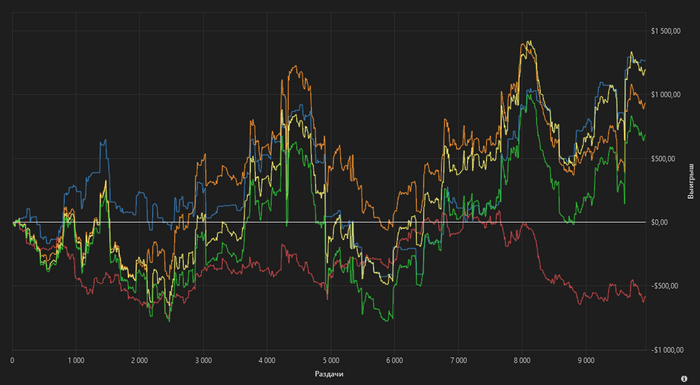Image resolution: width=700 pixels, height=385 pixels.
Task: Open the info icon below the chart
Action: click(684, 379)
